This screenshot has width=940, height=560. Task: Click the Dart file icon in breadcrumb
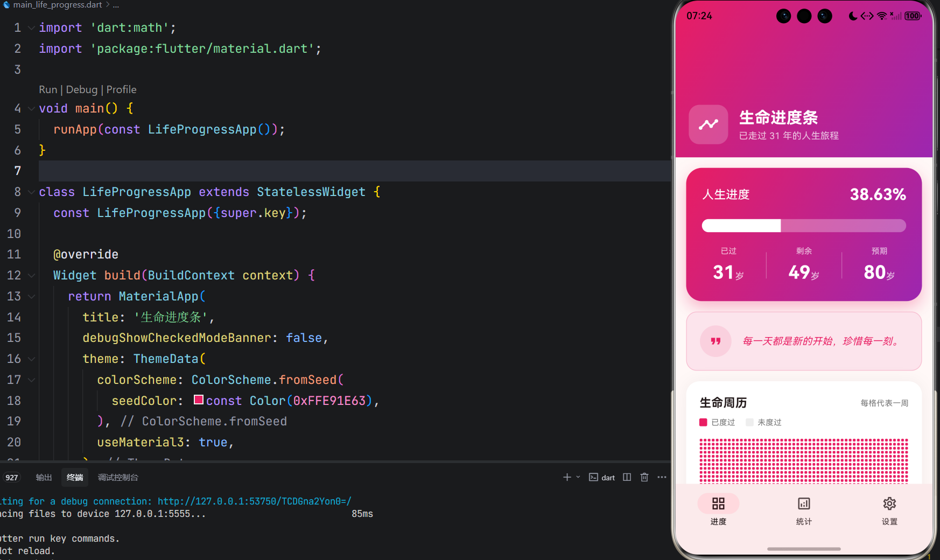tap(6, 5)
